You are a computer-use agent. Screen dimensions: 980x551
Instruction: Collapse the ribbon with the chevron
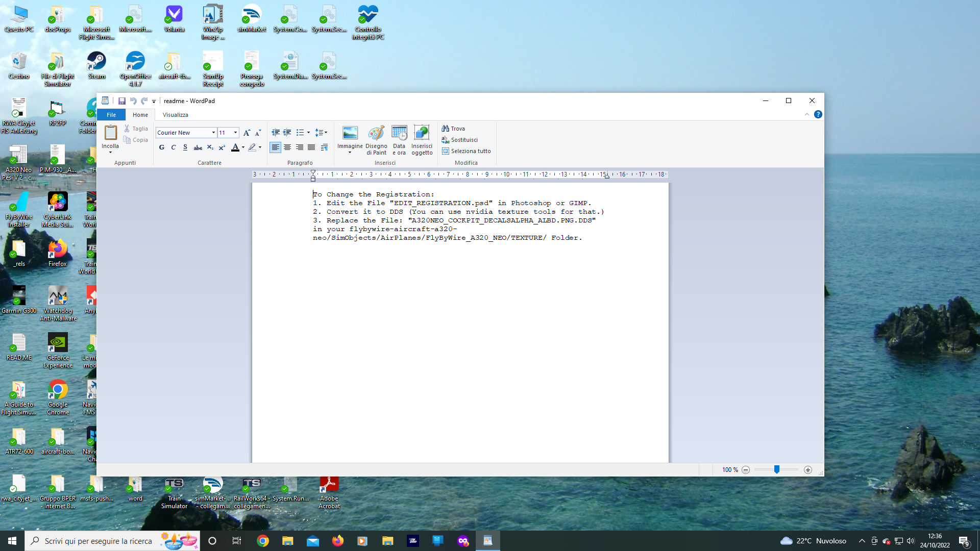[807, 114]
